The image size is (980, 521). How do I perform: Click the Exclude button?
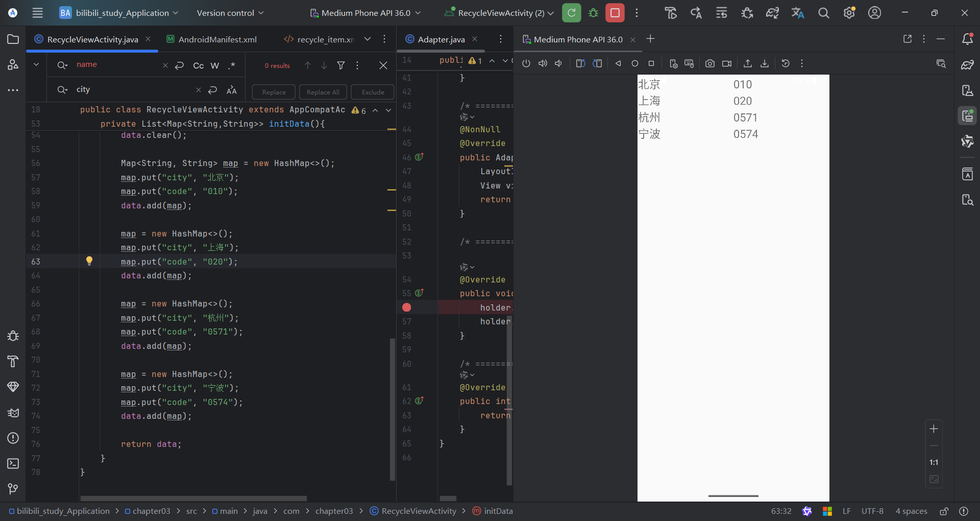pos(373,92)
